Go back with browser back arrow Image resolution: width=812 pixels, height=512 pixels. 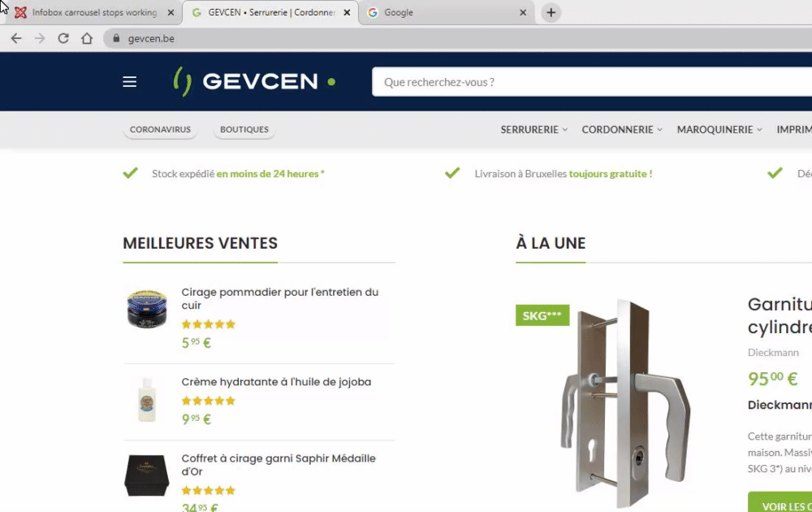pos(16,38)
